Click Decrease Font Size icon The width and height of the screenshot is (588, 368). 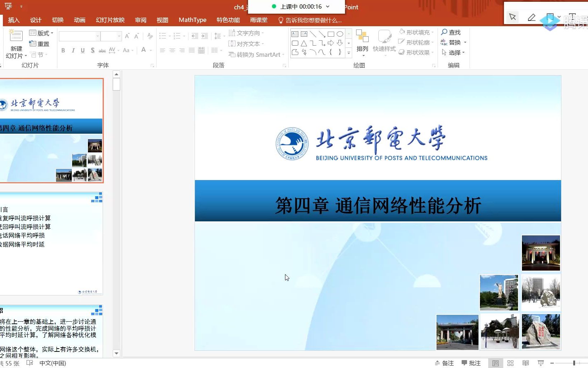point(136,36)
